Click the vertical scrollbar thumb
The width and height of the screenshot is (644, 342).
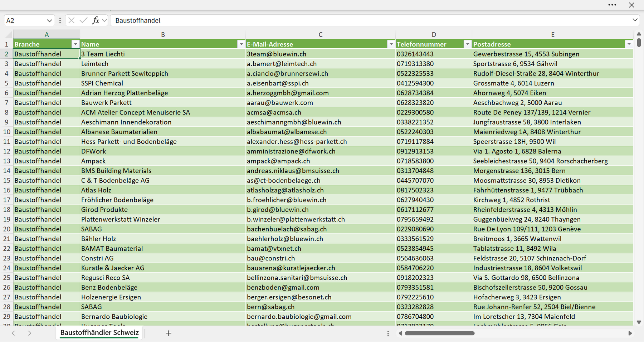tap(639, 42)
